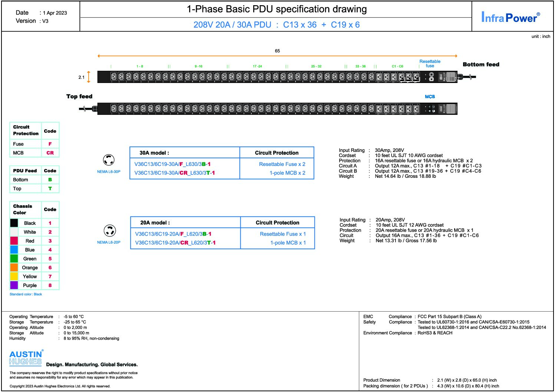Select the Black chassis color swatch
The width and height of the screenshot is (555, 392).
pyautogui.click(x=14, y=223)
